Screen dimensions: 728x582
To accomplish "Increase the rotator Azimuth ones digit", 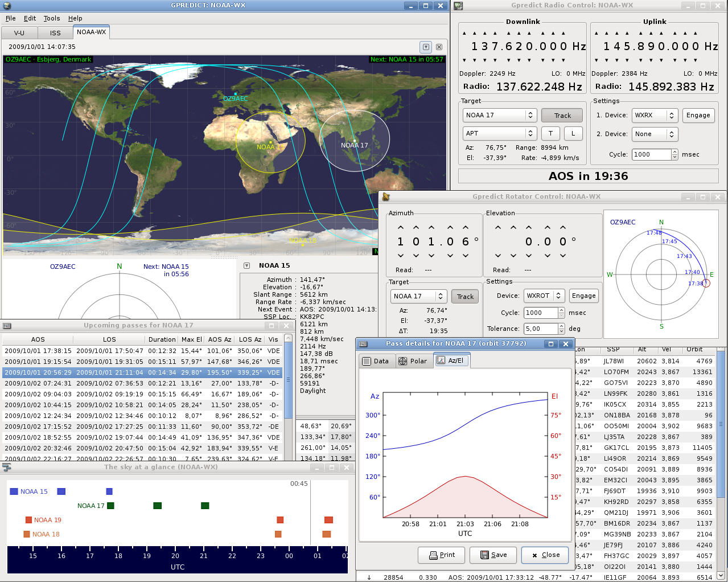I will pyautogui.click(x=431, y=228).
